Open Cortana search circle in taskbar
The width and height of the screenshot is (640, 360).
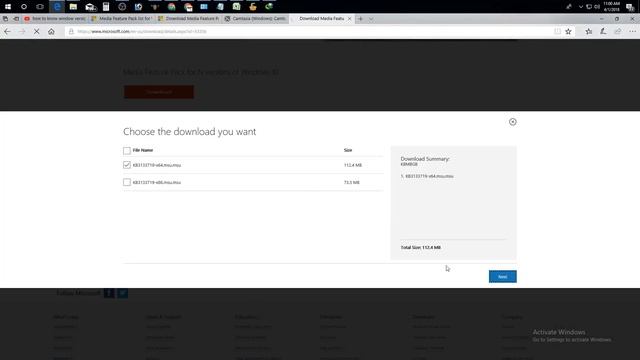pos(24,7)
